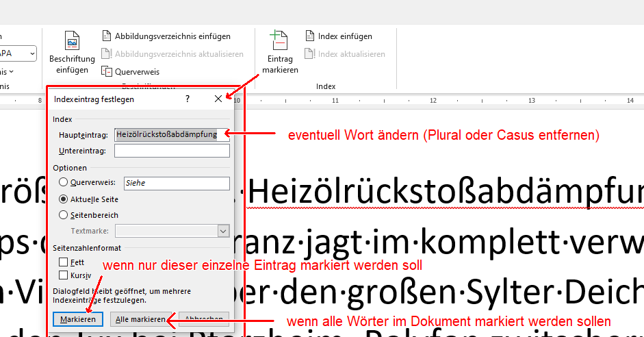The height and width of the screenshot is (337, 644).
Task: Click into the Untereintrag text field
Action: (x=172, y=151)
